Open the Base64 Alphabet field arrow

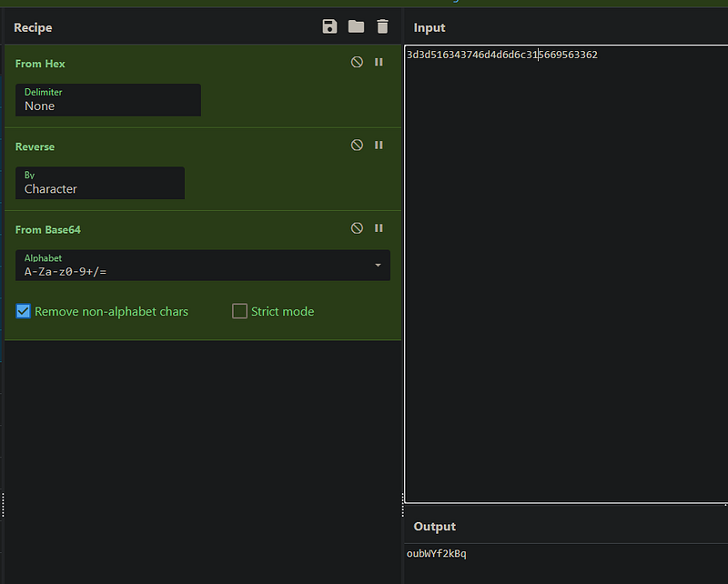point(378,265)
